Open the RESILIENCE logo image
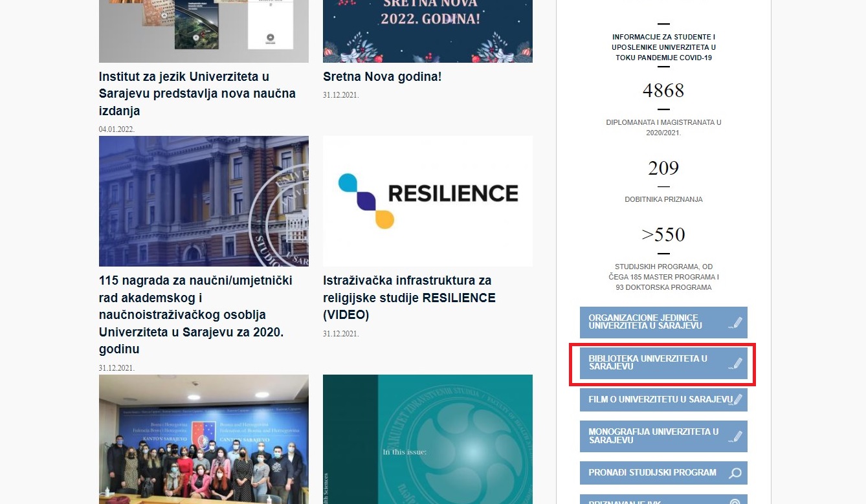The width and height of the screenshot is (866, 504). tap(427, 201)
